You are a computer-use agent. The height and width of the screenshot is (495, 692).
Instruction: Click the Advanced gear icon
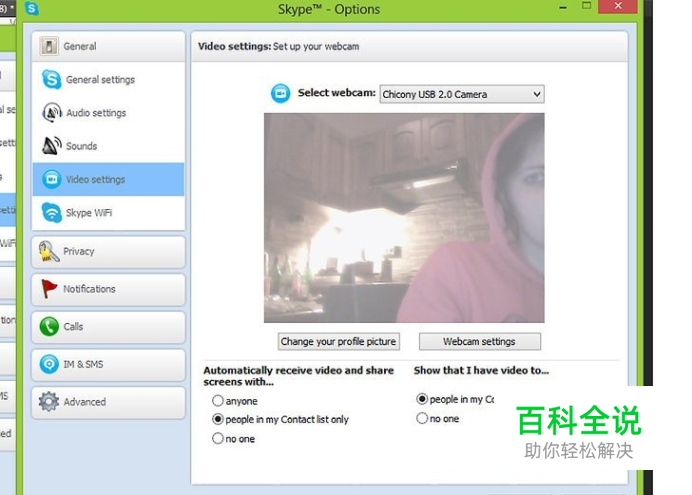49,402
